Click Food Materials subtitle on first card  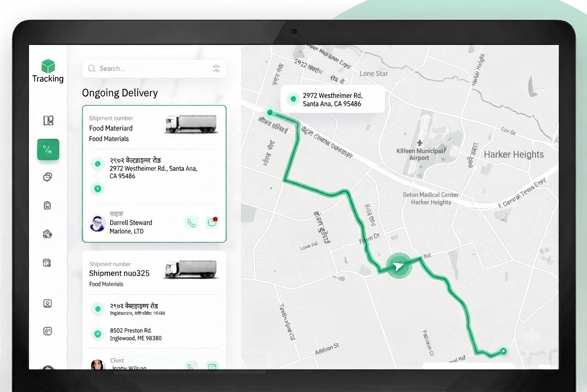point(109,139)
